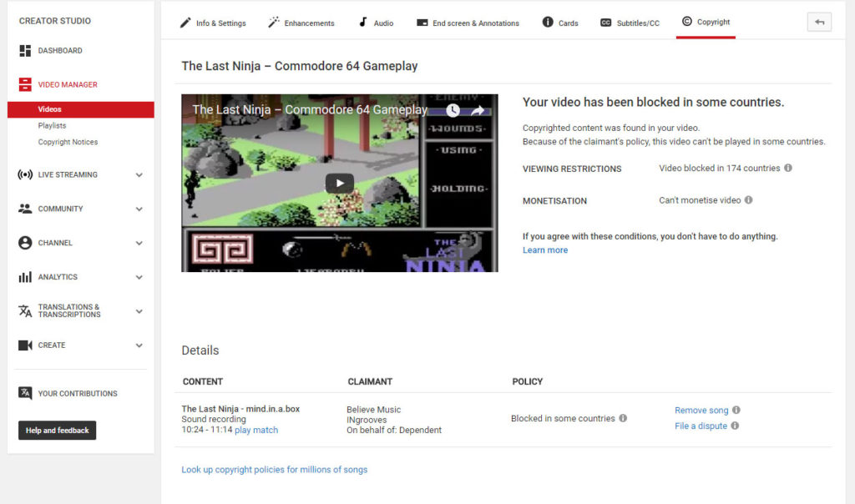Click the back arrow button at top right
855x504 pixels.
[819, 22]
